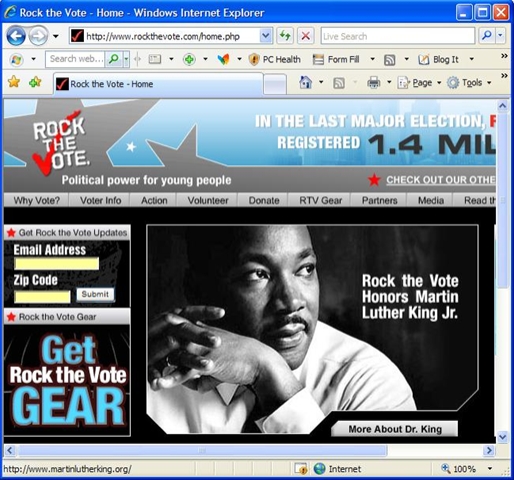This screenshot has height=480, width=514.
Task: Click the Print icon
Action: (x=373, y=82)
